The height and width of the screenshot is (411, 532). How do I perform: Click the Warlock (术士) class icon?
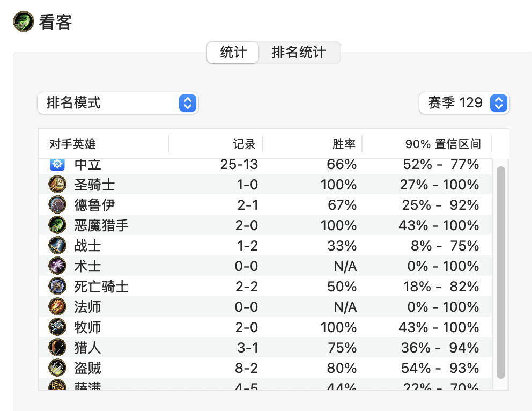point(57,266)
